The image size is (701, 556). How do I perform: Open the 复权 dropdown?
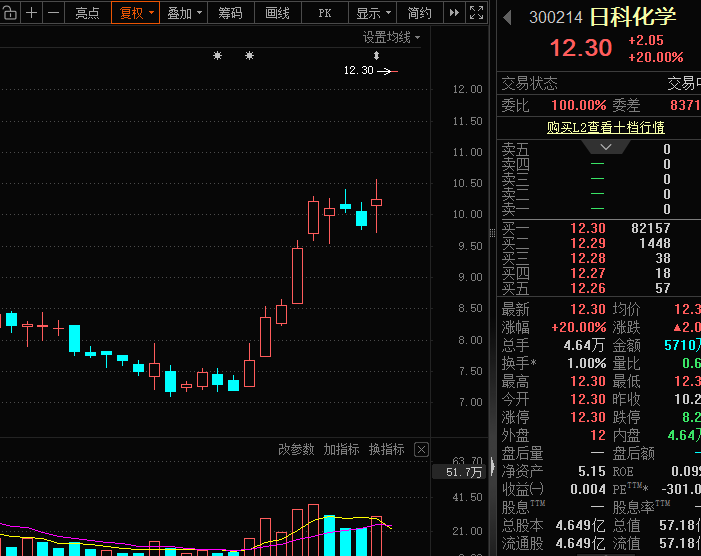click(135, 13)
